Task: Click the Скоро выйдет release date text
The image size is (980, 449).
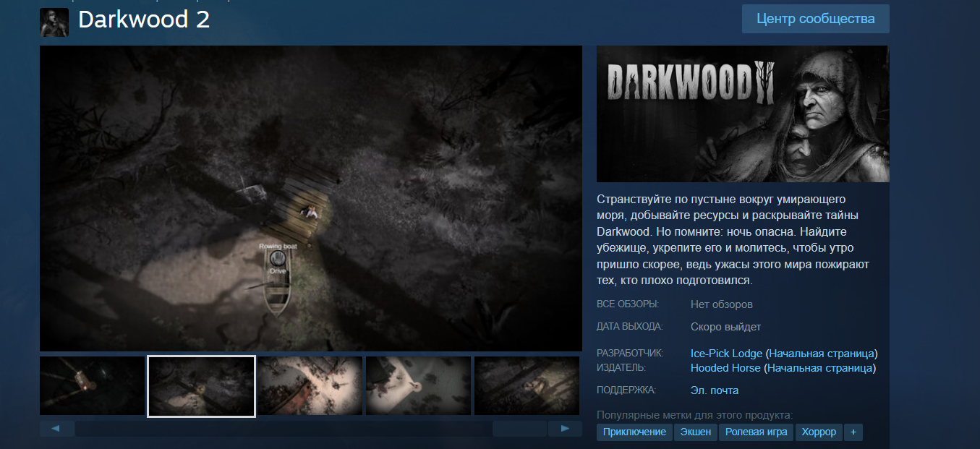Action: click(725, 327)
